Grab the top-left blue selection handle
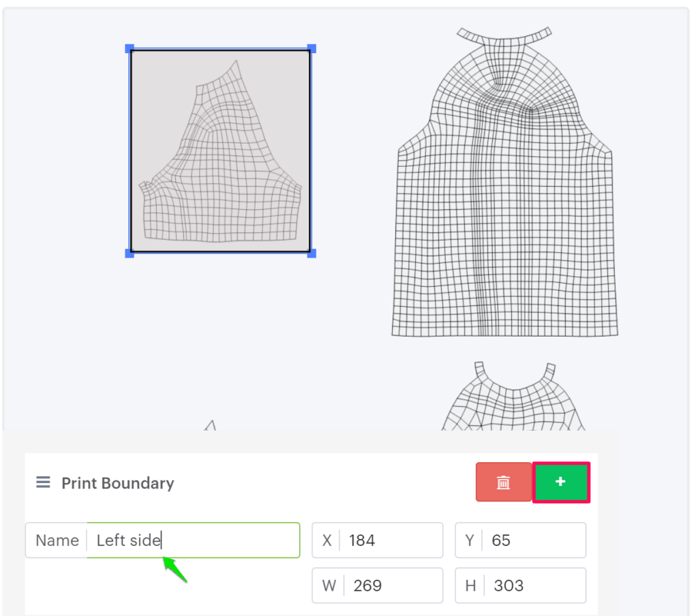This screenshot has width=698, height=616. tap(130, 48)
